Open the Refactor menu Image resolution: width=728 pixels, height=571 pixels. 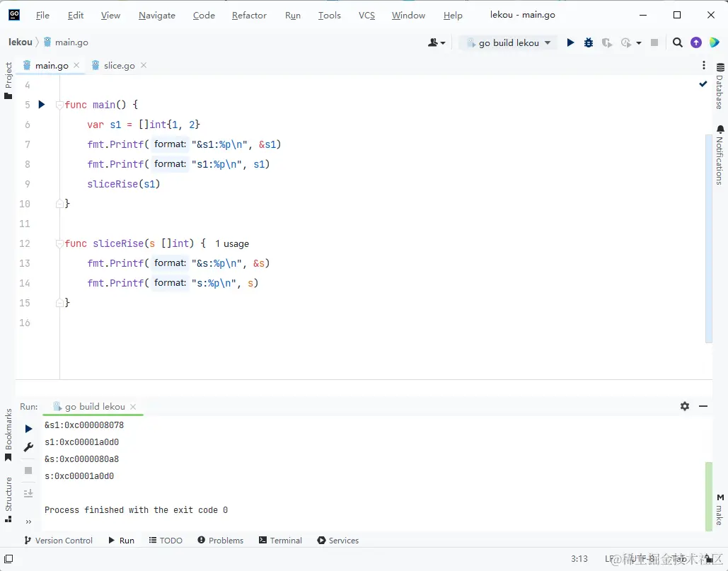249,16
